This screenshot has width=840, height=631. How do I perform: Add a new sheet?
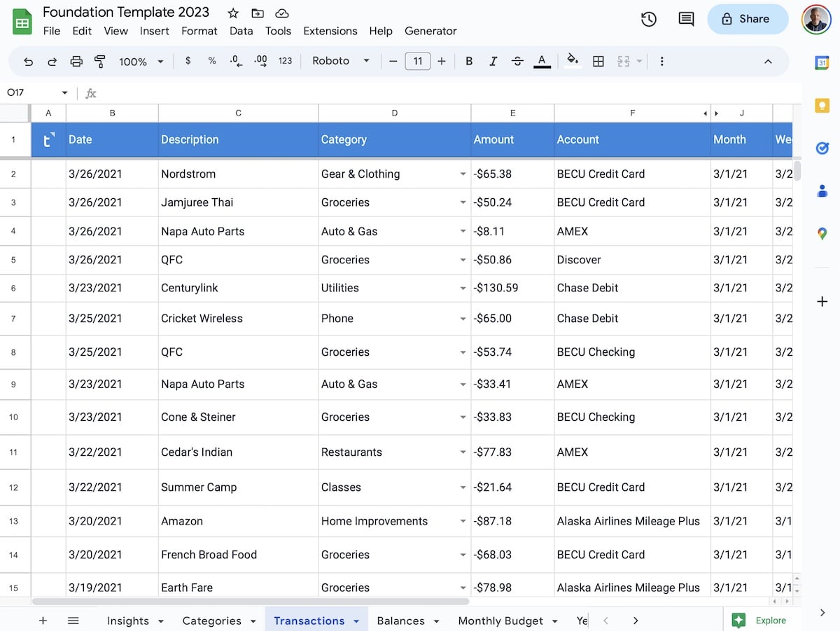pos(43,620)
